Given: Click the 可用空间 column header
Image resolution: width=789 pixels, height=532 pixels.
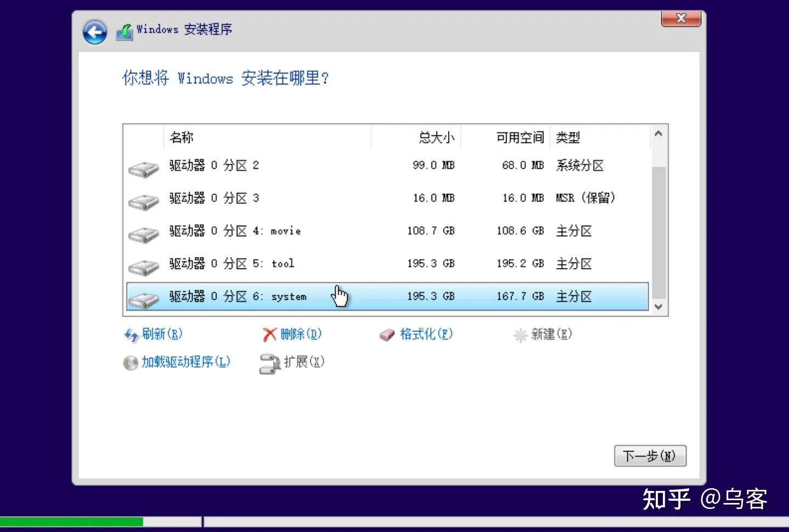Looking at the screenshot, I should point(519,138).
